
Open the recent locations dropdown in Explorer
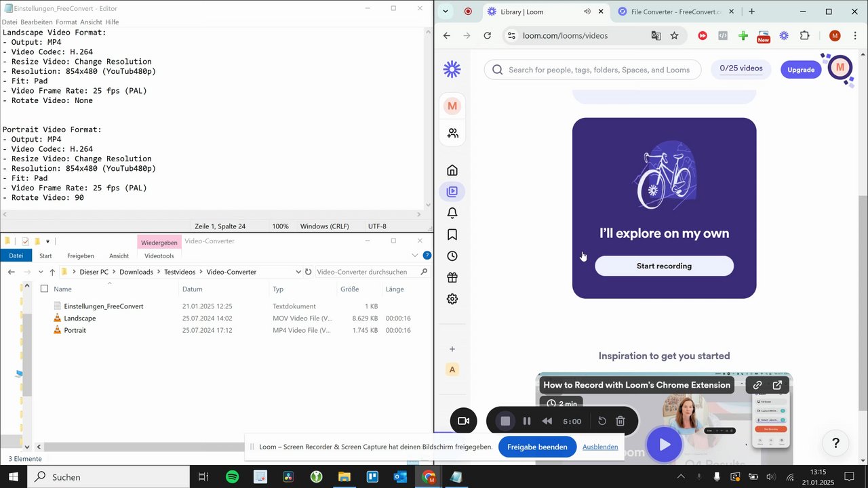[39, 272]
